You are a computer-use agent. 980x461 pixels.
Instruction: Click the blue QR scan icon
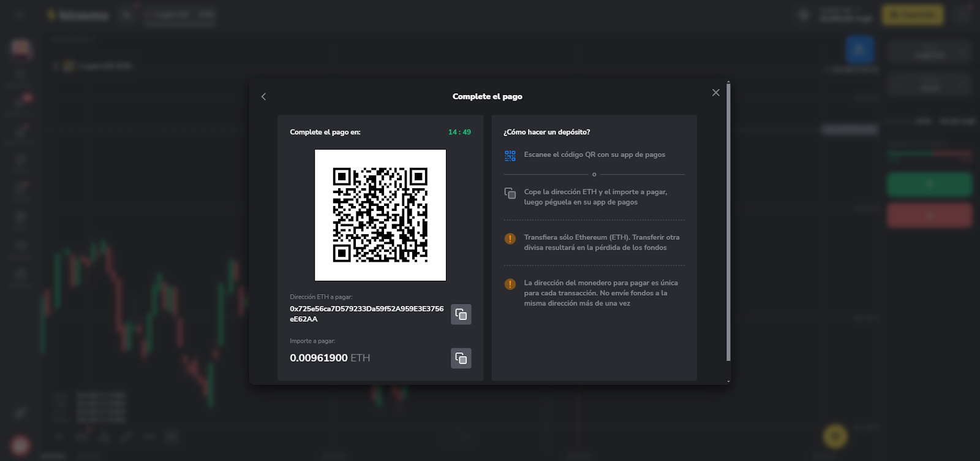[510, 156]
